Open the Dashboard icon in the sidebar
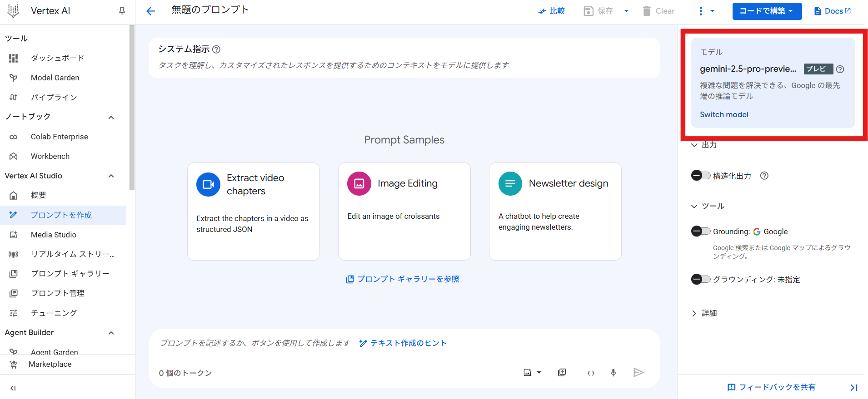The image size is (868, 399). pyautogui.click(x=14, y=58)
